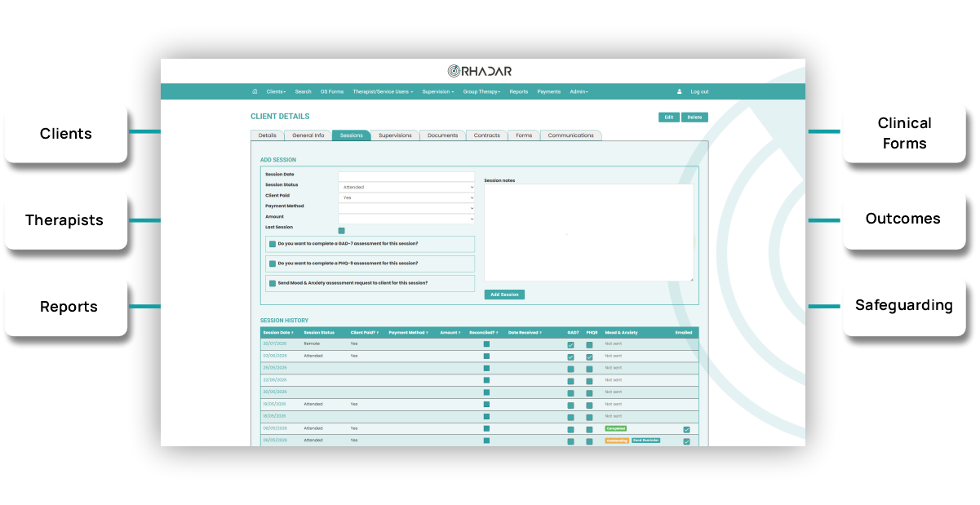The height and width of the screenshot is (505, 980).
Task: Click the Remote session status cell
Action: click(x=312, y=344)
